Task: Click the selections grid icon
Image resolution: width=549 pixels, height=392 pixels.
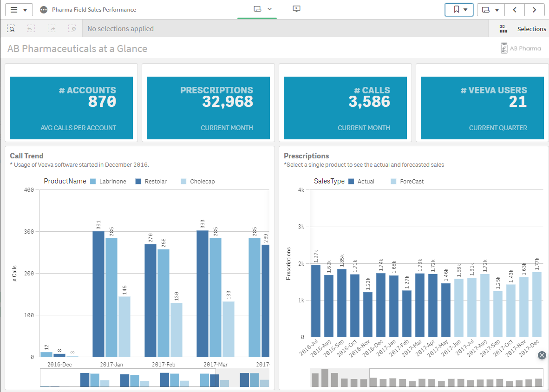Action: [x=503, y=29]
